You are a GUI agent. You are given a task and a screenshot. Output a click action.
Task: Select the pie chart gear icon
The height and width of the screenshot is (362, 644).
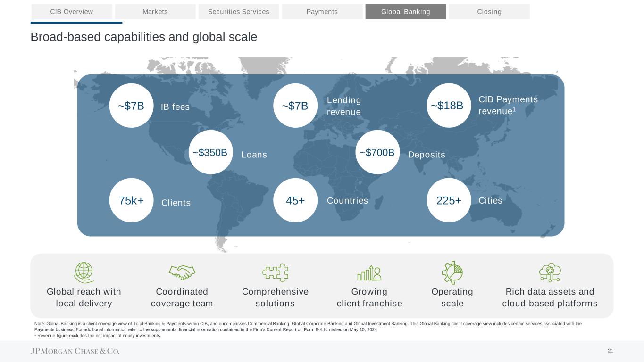tap(452, 272)
